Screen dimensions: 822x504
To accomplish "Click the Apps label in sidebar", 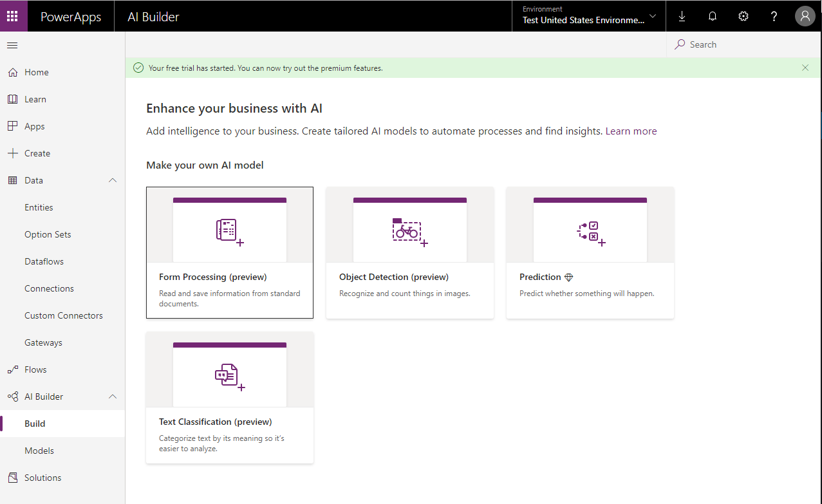I will [x=35, y=127].
